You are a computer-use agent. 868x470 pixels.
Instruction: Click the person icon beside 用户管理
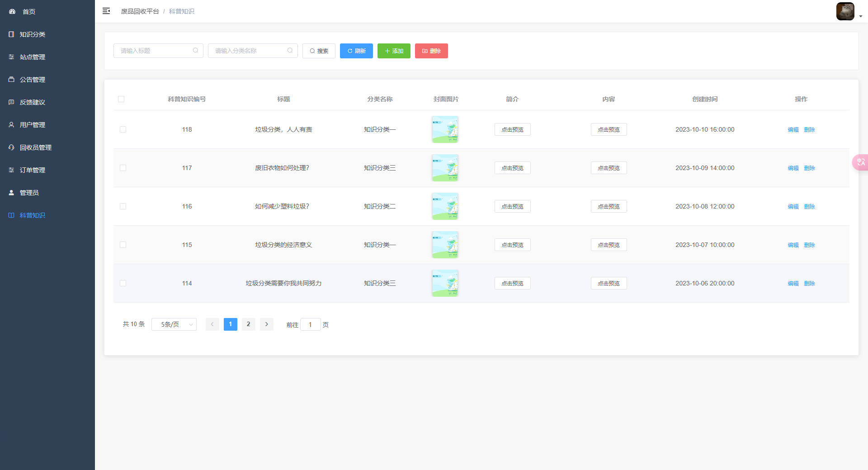(x=11, y=125)
